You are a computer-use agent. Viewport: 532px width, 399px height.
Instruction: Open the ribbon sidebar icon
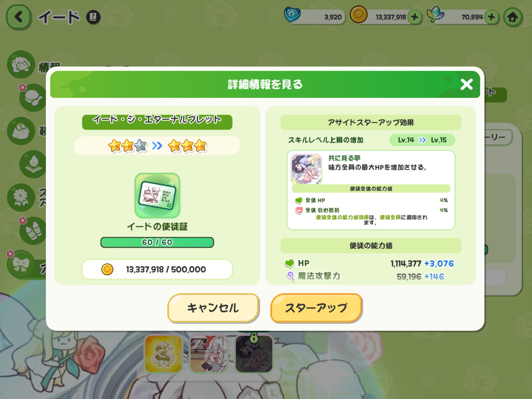21,264
